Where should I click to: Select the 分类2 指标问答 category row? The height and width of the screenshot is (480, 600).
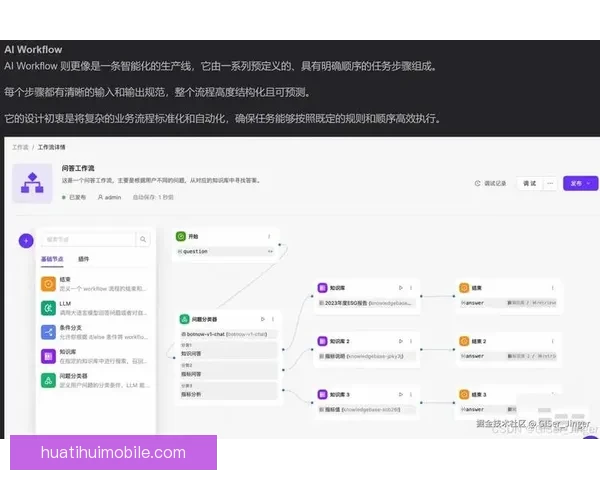tap(228, 370)
